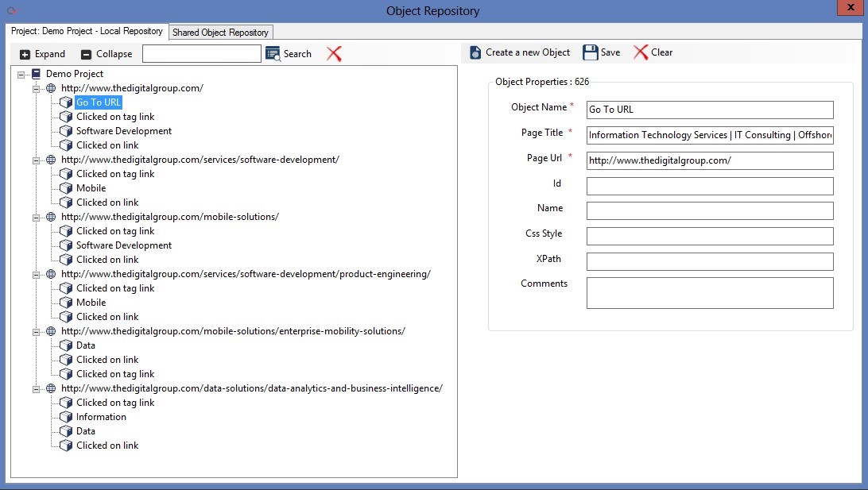This screenshot has height=490, width=868.
Task: Click the globe icon for data-analytics-and-business-intelligence/ URL
Action: click(51, 388)
